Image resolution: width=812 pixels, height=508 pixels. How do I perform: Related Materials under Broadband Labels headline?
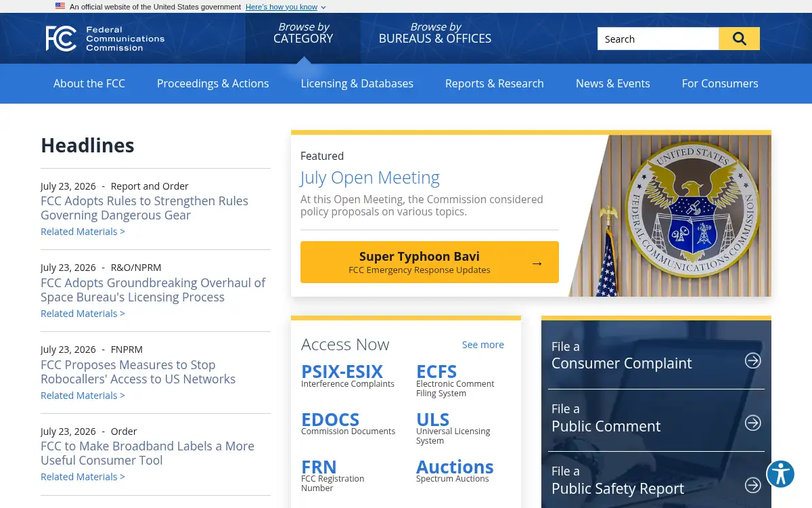(x=83, y=477)
